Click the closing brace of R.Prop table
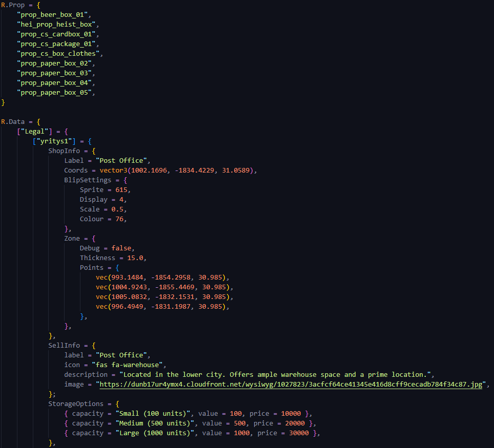Screen dimensions: 494x448 (3, 102)
